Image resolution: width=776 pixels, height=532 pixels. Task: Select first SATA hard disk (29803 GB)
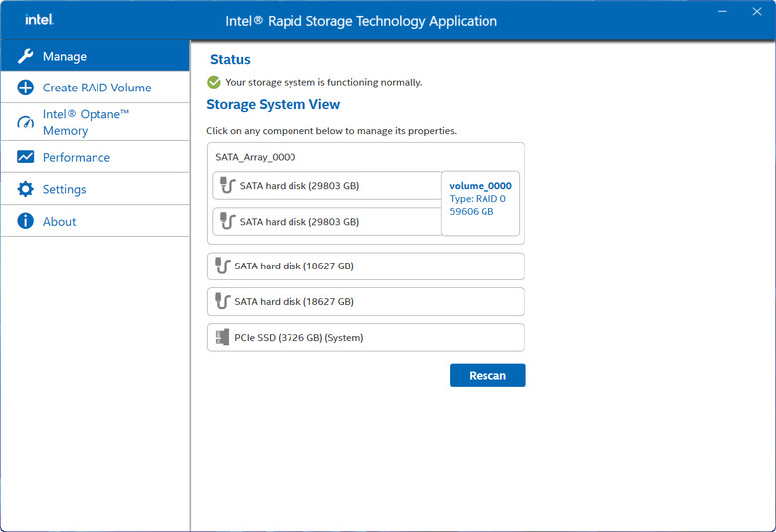point(326,186)
